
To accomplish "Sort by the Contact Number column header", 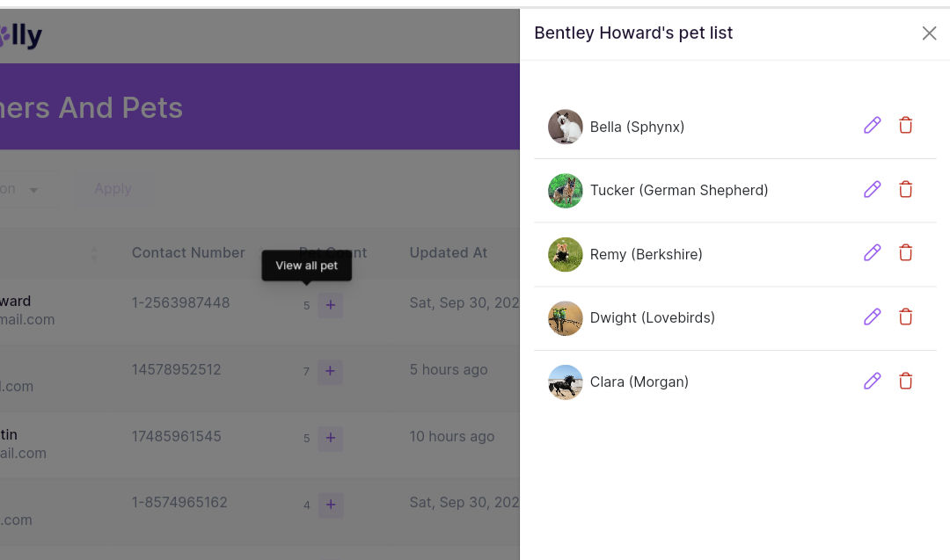I will click(x=188, y=253).
